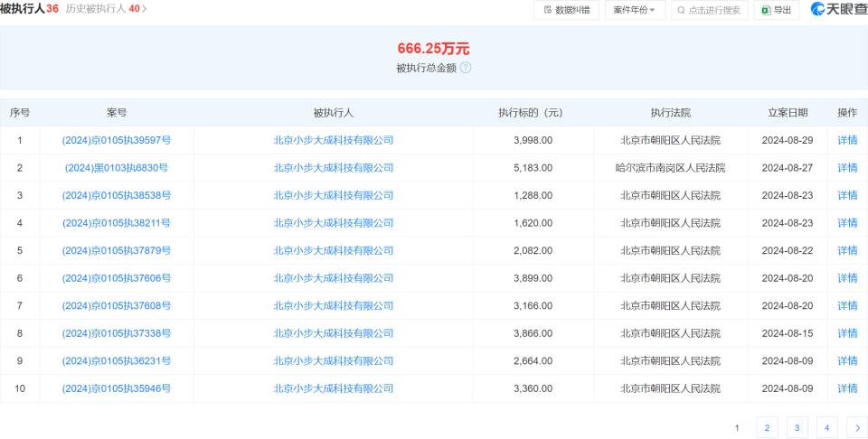The width and height of the screenshot is (868, 439).
Task: Open 详情 for case 京0105执36231号
Action: pos(847,361)
